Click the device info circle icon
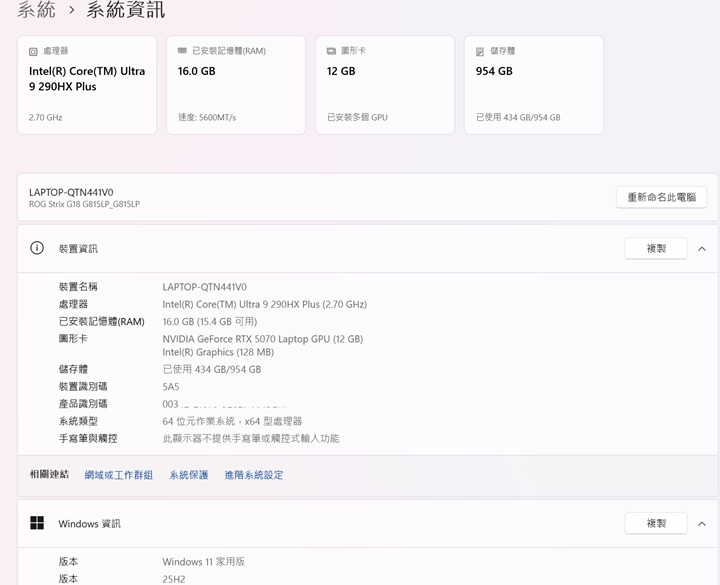720x585 pixels. coord(37,248)
